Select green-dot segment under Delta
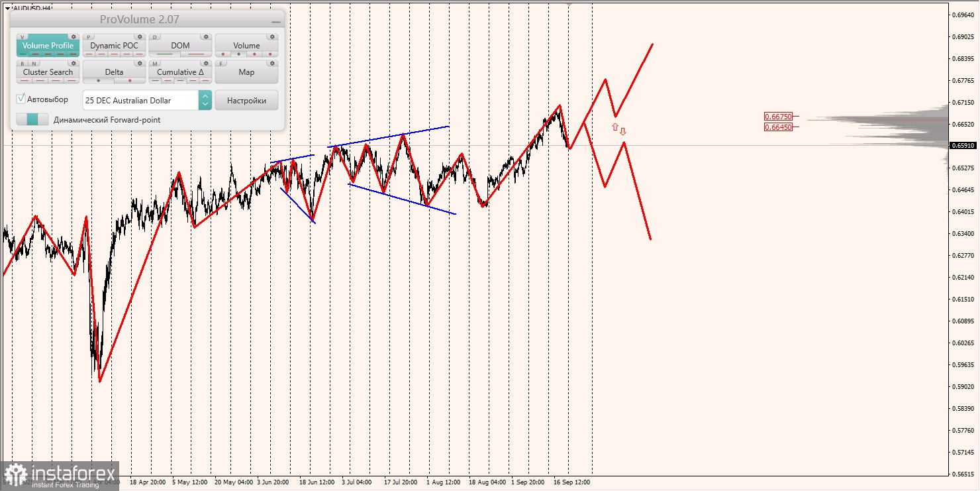980x491 pixels. (99, 80)
